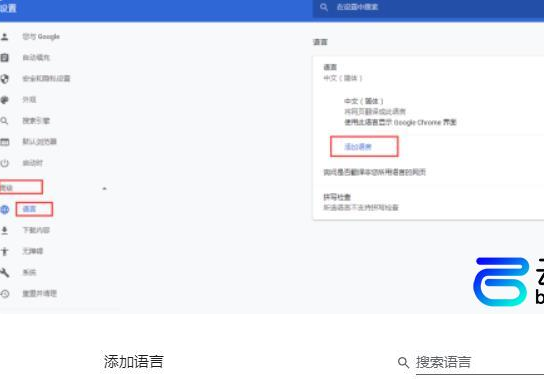This screenshot has width=544, height=379.
Task: Open 搜索引擎 settings in sidebar
Action: tap(36, 121)
